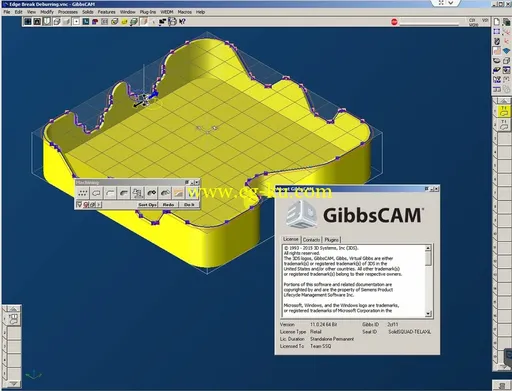Click the red S icon in Machining palette
The height and width of the screenshot is (391, 512).
86,204
